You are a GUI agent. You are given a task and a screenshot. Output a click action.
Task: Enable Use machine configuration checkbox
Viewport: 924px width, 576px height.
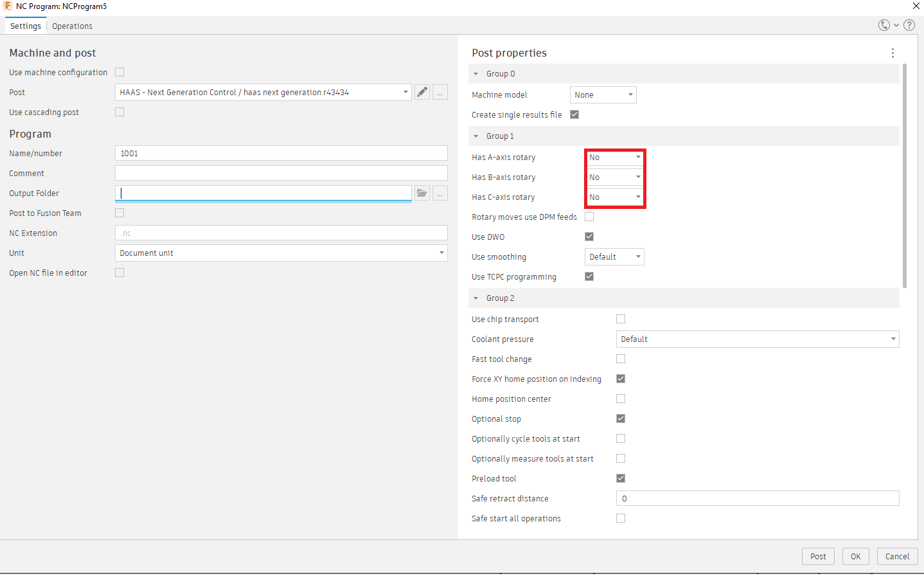pos(120,73)
